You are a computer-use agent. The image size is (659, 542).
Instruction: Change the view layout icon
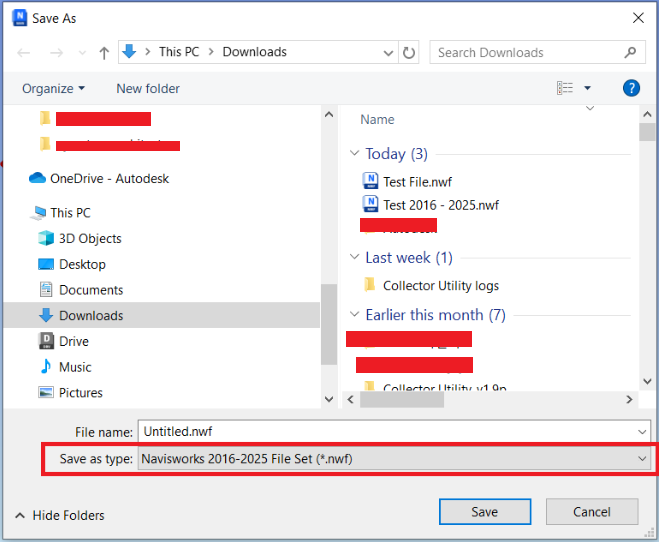pos(565,88)
